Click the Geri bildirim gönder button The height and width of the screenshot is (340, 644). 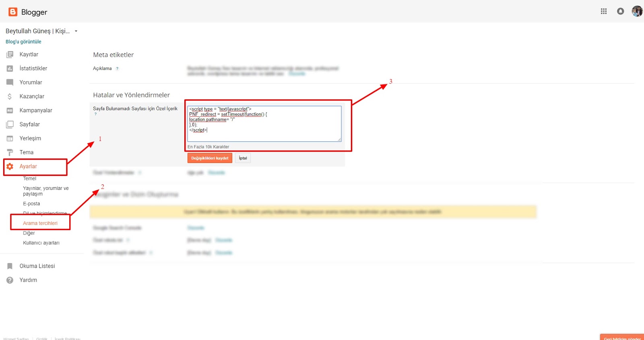tap(622, 338)
